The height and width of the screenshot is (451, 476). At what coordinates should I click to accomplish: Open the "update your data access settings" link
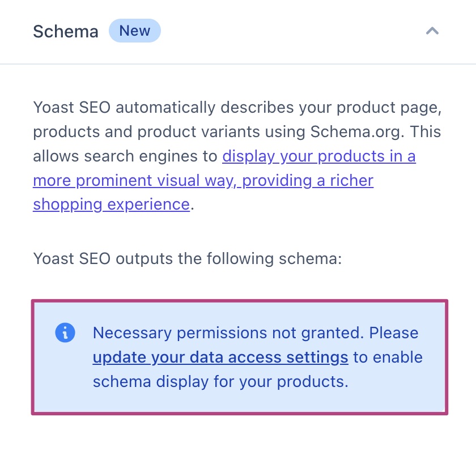(x=220, y=358)
